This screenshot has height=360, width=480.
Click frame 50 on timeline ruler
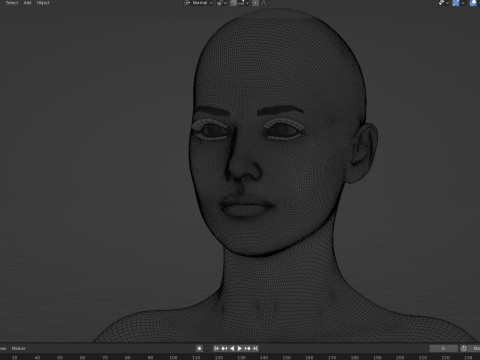pyautogui.click(x=60, y=357)
